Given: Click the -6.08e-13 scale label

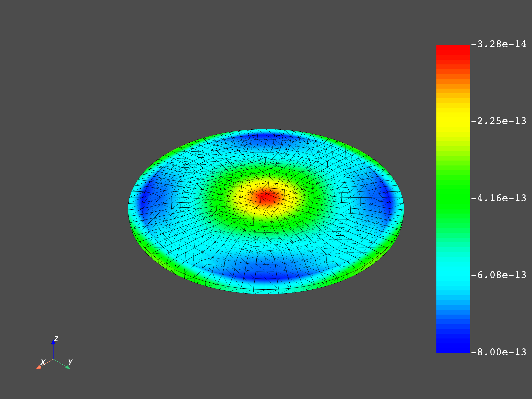Looking at the screenshot, I should coord(499,275).
